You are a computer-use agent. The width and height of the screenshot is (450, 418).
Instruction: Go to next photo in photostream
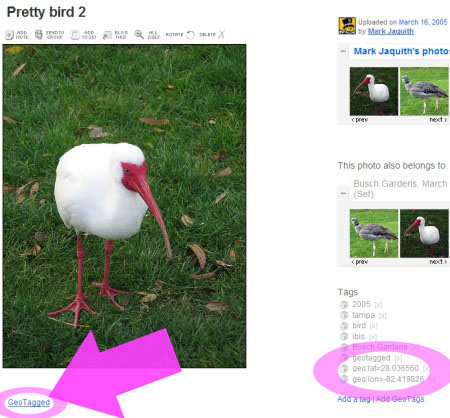tap(438, 120)
